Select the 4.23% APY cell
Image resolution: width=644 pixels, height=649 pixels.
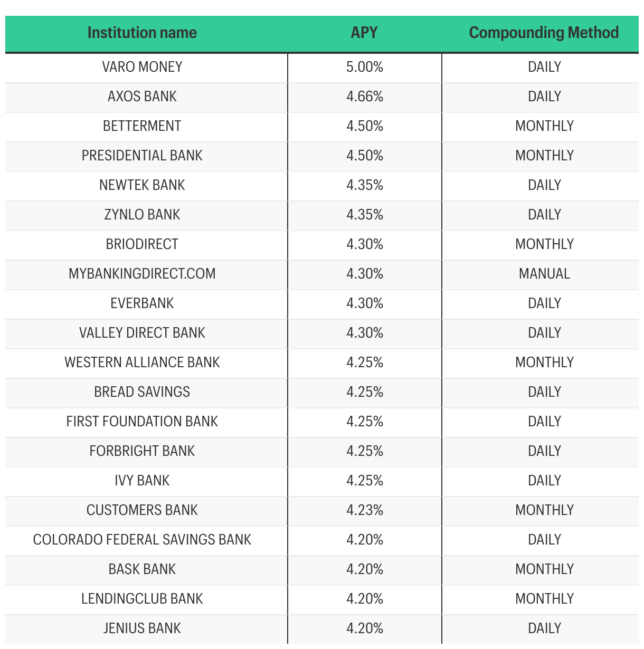click(x=365, y=510)
